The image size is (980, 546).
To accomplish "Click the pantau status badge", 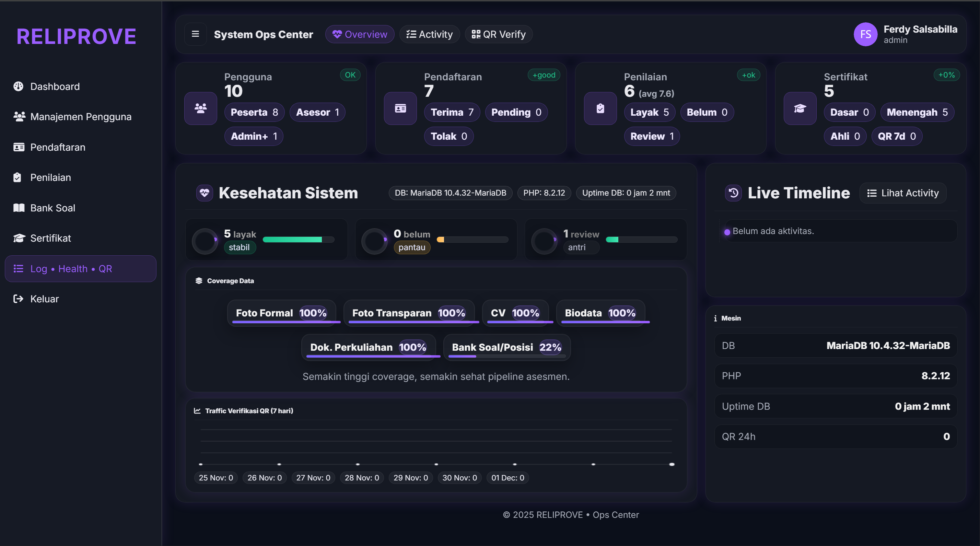I will tap(412, 247).
